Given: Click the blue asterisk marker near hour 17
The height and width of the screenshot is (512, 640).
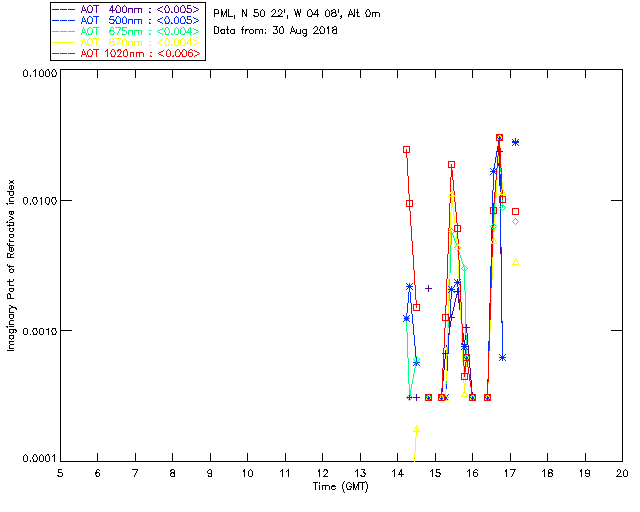Looking at the screenshot, I should (x=516, y=142).
